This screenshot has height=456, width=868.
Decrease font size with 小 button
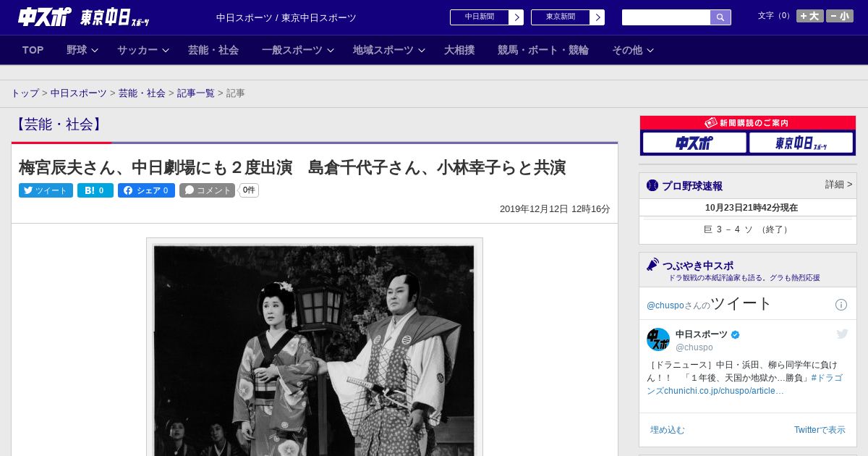click(x=840, y=16)
